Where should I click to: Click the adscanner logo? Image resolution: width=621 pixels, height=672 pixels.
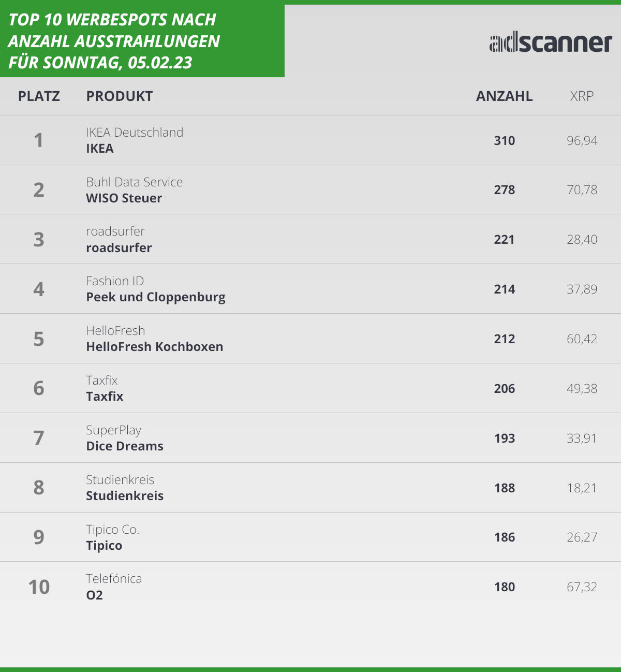coord(551,43)
